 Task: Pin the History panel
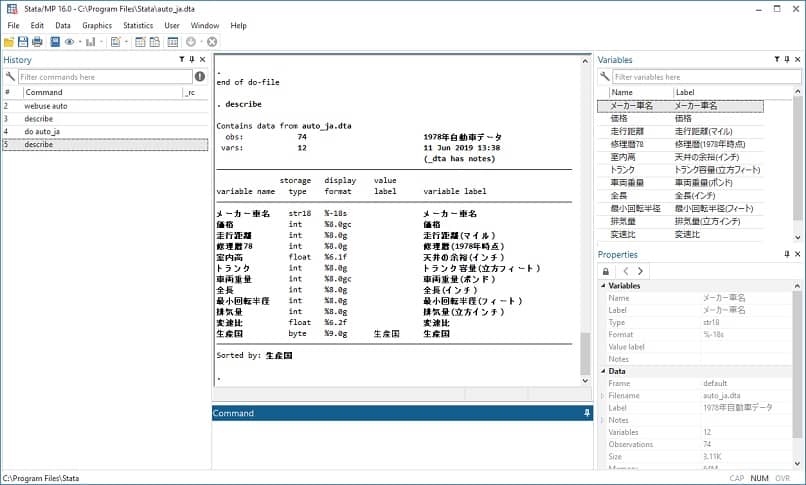click(x=192, y=60)
